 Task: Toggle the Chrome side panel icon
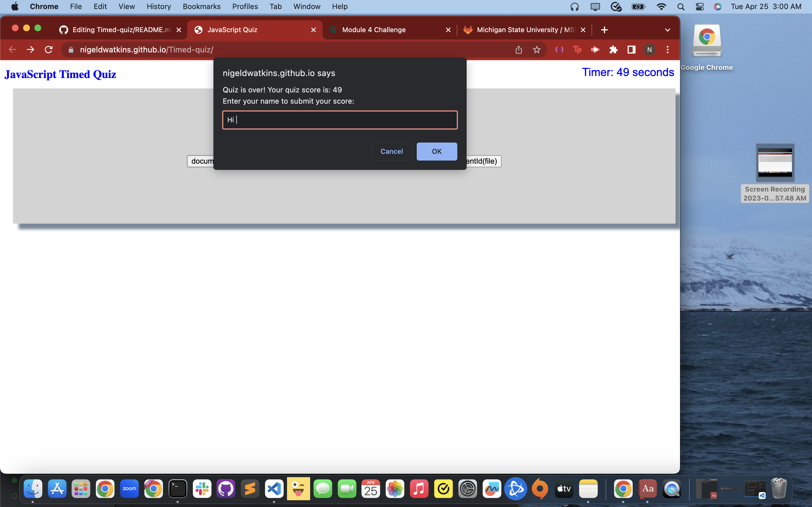(x=631, y=50)
